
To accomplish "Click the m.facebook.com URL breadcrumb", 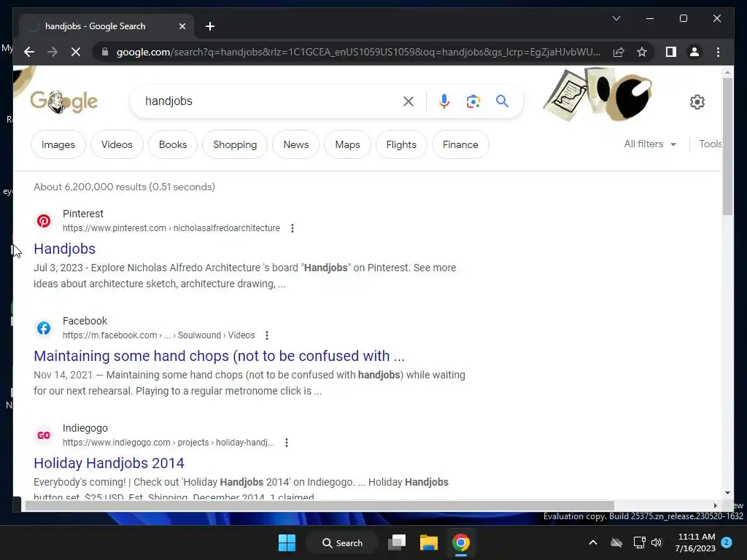I will [x=158, y=335].
